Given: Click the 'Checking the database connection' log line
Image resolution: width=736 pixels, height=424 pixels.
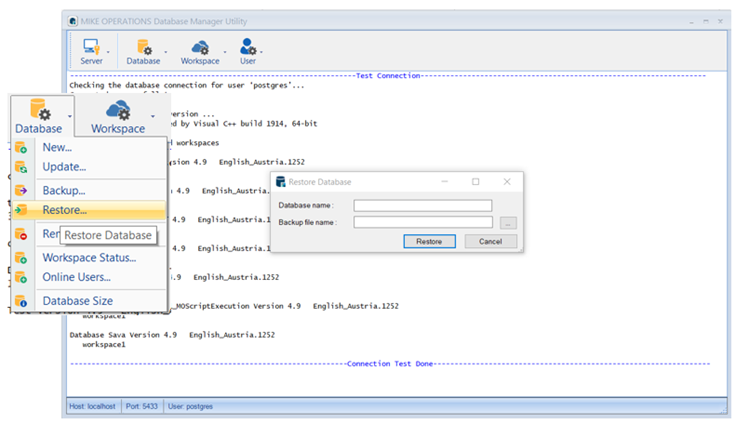Looking at the screenshot, I should (x=187, y=85).
